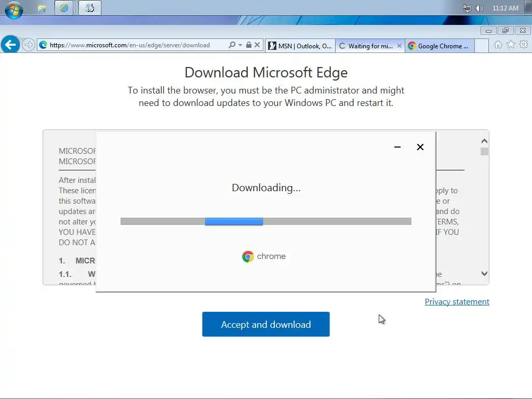Click the address bar search magnifier
The image size is (532, 399).
tap(232, 45)
